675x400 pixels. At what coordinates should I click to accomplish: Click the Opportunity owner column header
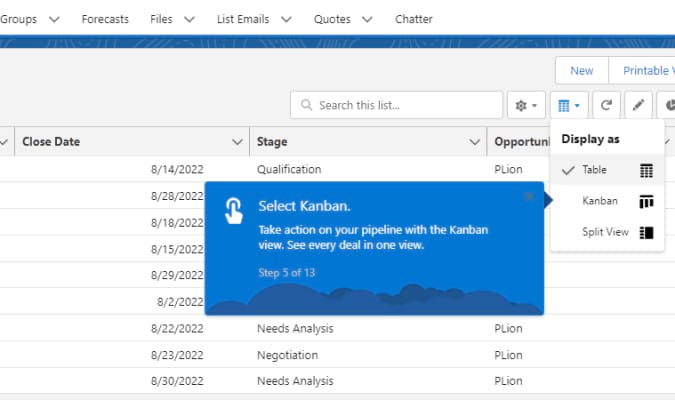tap(522, 142)
